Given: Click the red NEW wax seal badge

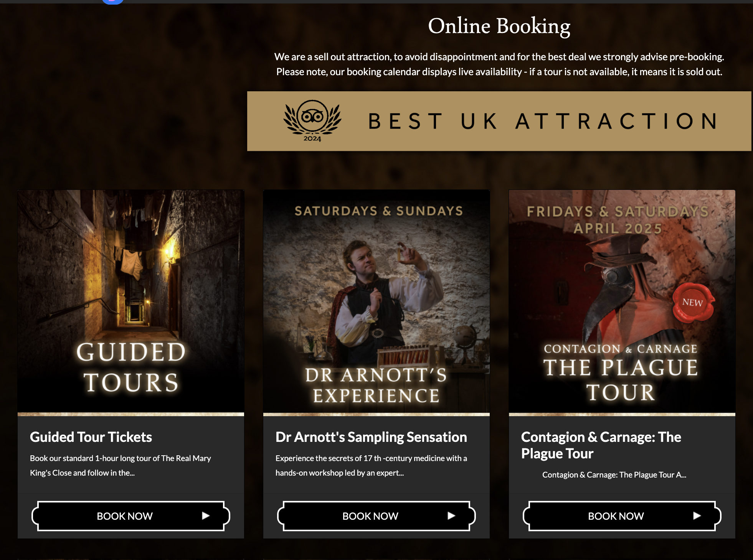Looking at the screenshot, I should [x=693, y=302].
